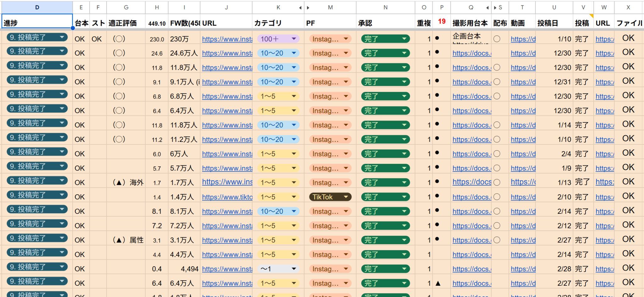Open the ~1 category dropdown
644x297 pixels.
tap(294, 269)
